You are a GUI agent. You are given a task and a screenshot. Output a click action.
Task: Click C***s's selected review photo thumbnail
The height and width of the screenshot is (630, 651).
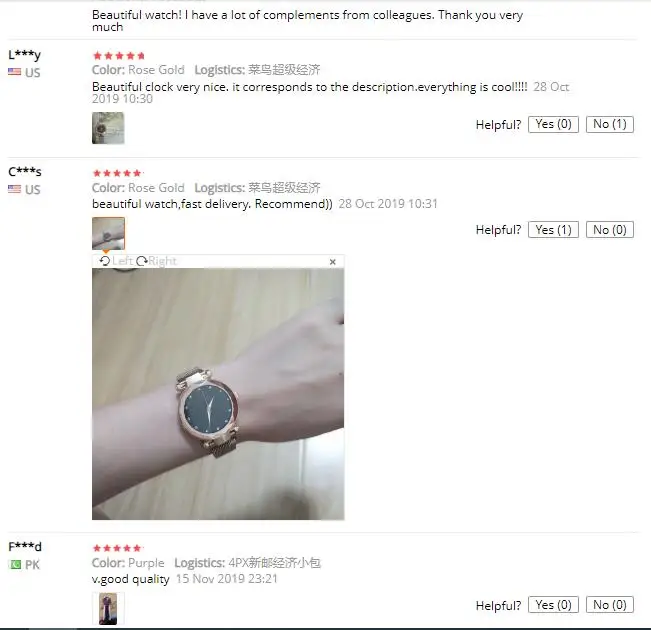[108, 233]
